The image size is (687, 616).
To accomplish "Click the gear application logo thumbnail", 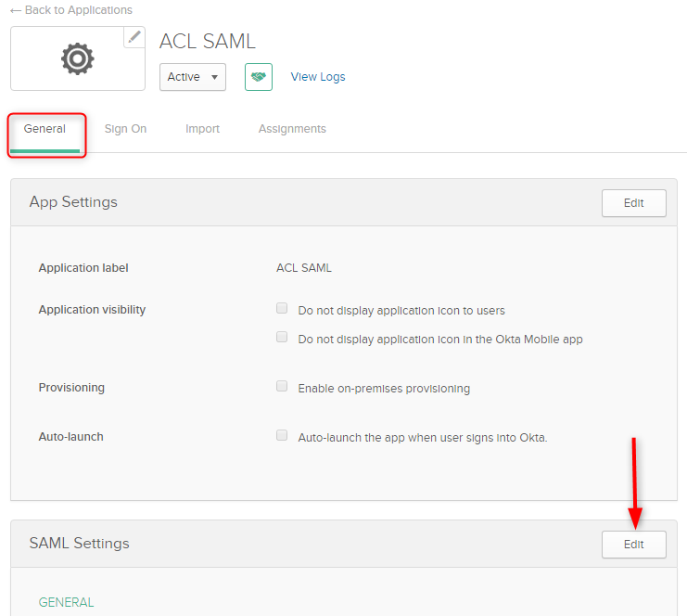I will (x=78, y=58).
